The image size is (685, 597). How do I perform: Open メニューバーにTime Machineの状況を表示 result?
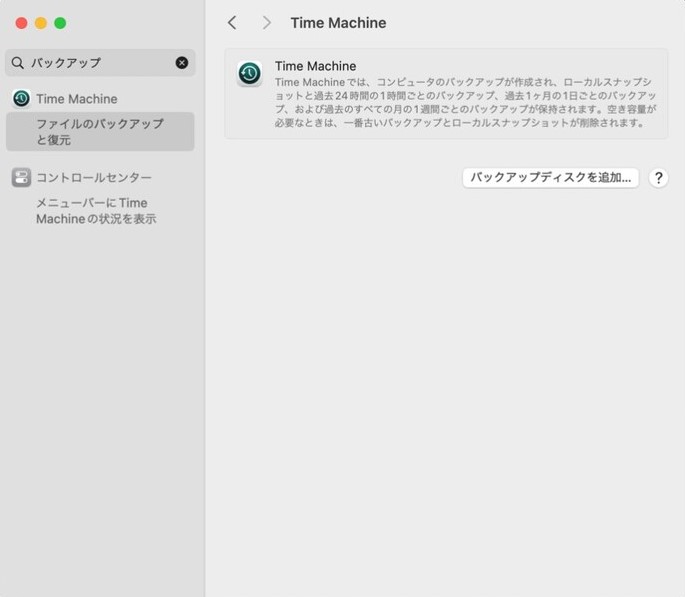(96, 211)
